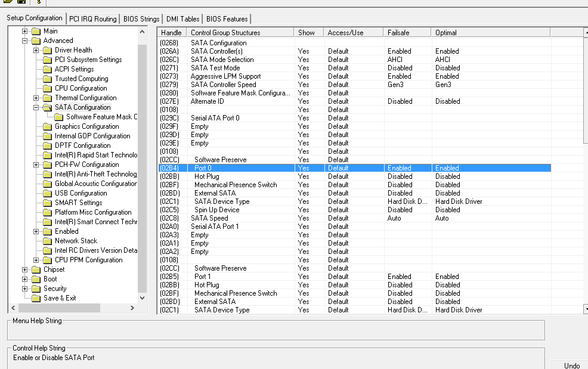
Task: Select the Hot Plug row under Port 0
Action: pyautogui.click(x=207, y=176)
